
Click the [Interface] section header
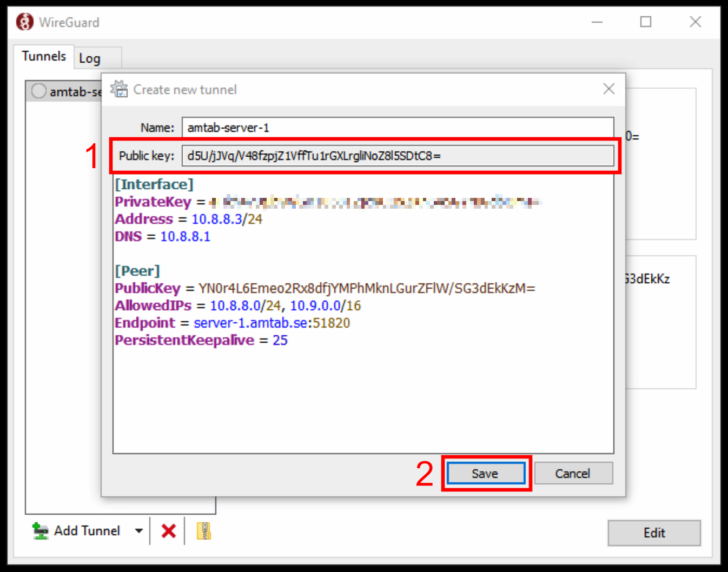(x=154, y=184)
